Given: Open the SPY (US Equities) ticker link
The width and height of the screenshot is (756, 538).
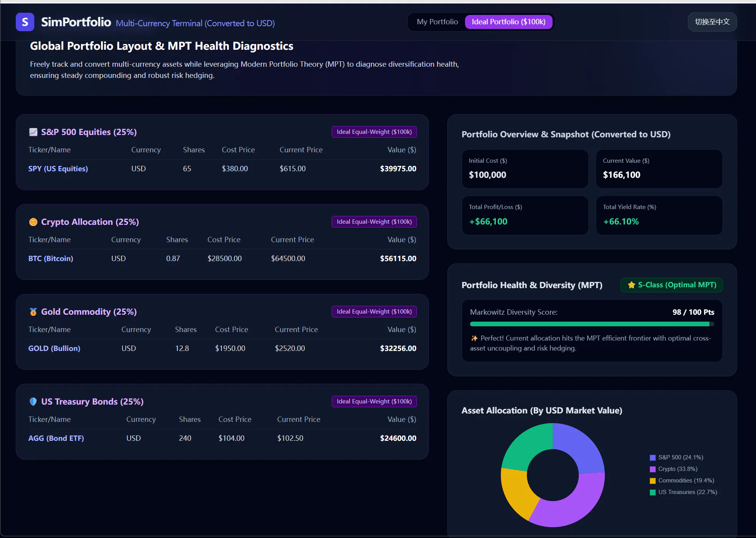Looking at the screenshot, I should pos(58,169).
